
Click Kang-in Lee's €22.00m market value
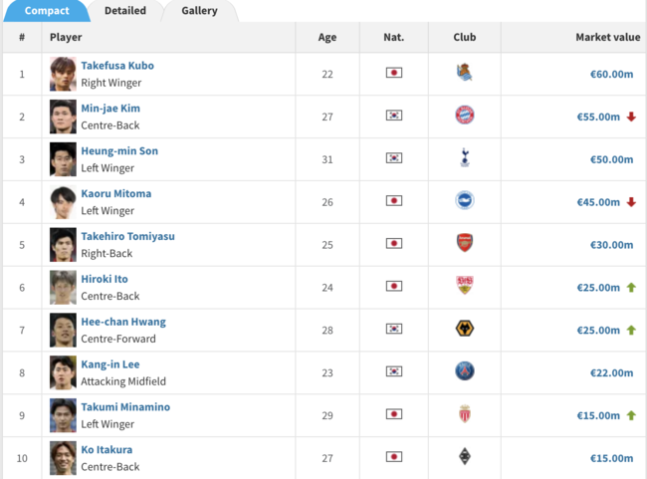click(x=612, y=373)
